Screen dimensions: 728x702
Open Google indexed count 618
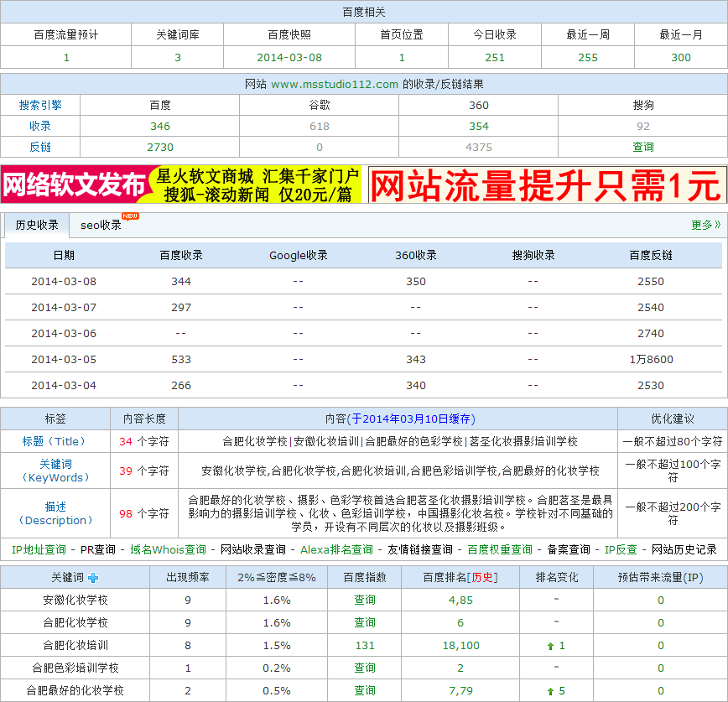[320, 127]
